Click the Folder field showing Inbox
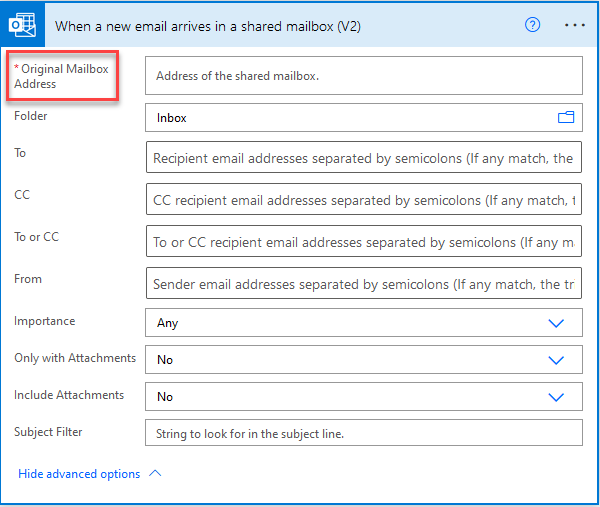The height and width of the screenshot is (507, 600). (364, 117)
